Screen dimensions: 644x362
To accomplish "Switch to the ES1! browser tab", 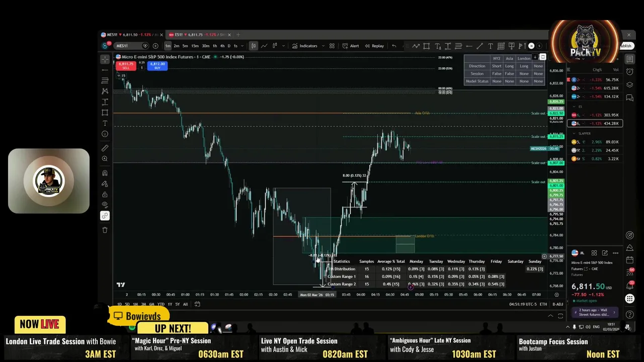I will coord(199,35).
